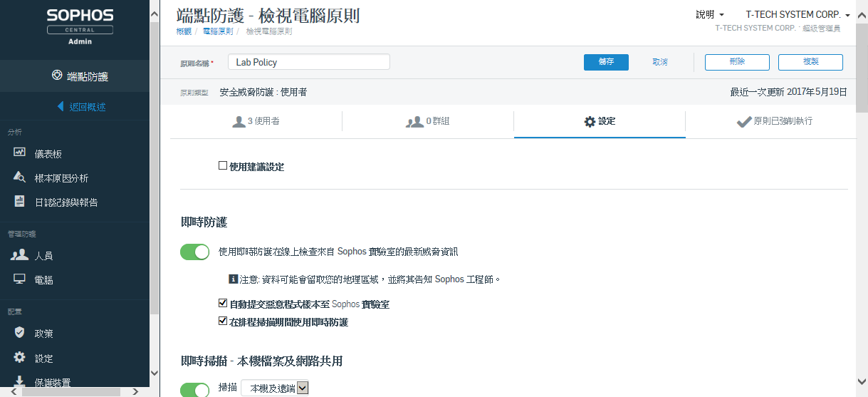Image resolution: width=868 pixels, height=397 pixels.
Task: Click the checkmark icon on 原則已強制執行 tab
Action: point(744,122)
